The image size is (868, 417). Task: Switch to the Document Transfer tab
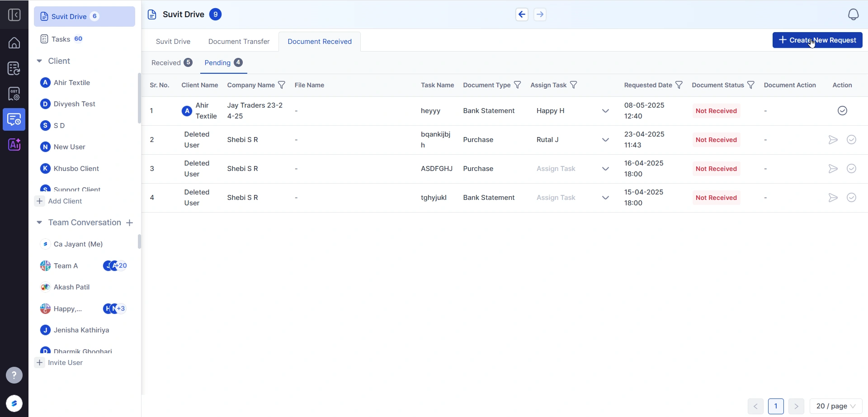tap(239, 42)
